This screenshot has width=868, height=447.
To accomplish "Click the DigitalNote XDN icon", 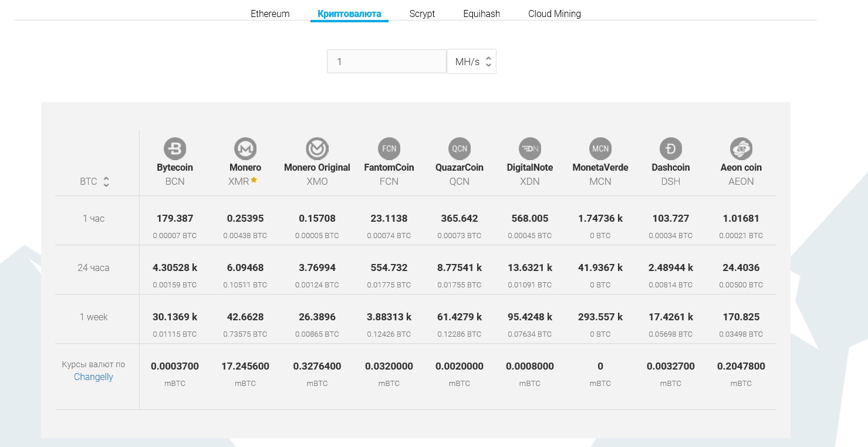I will coord(530,149).
